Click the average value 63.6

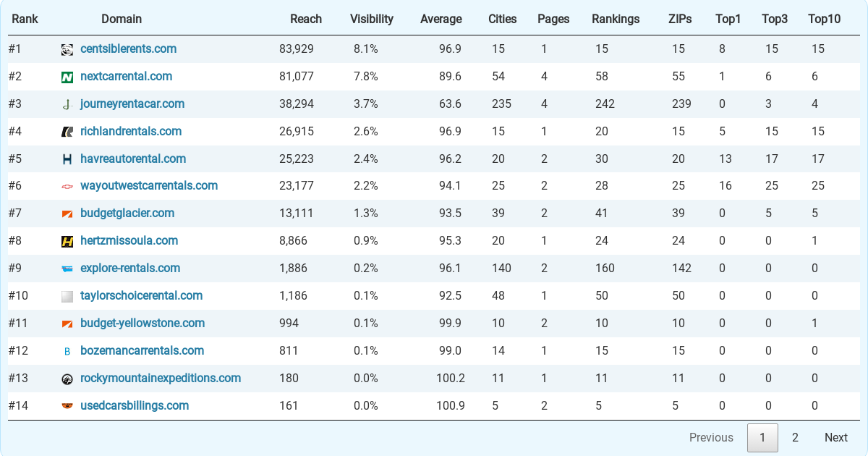pos(450,104)
